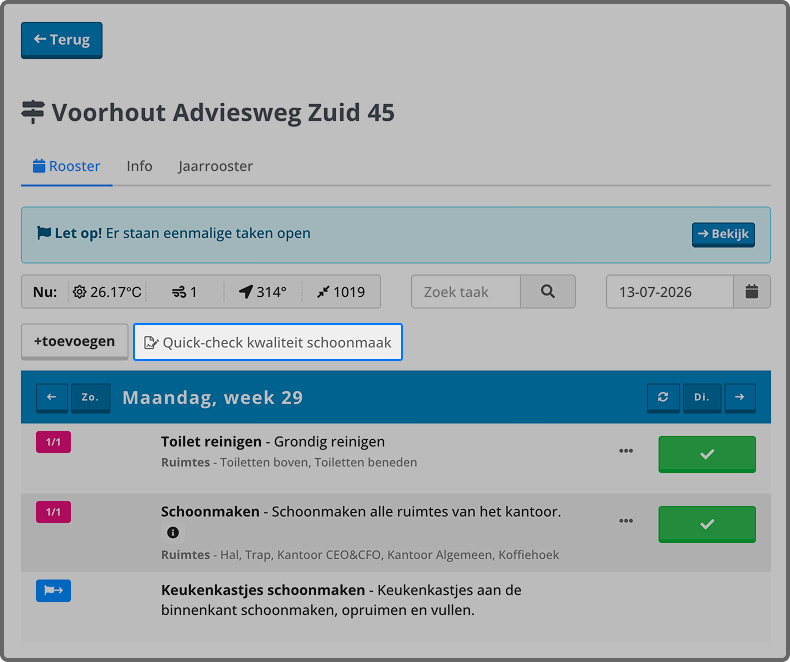This screenshot has width=790, height=662.
Task: Click the signpost icon beside the location title
Action: [33, 112]
